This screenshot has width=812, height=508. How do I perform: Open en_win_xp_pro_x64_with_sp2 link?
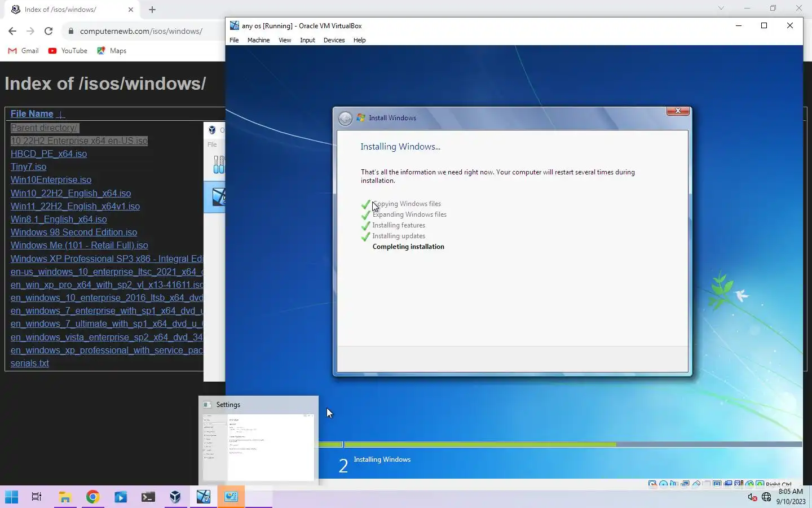coord(107,284)
